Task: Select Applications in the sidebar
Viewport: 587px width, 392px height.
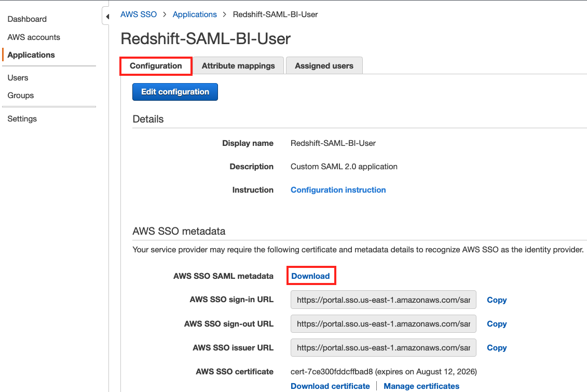Action: [31, 55]
